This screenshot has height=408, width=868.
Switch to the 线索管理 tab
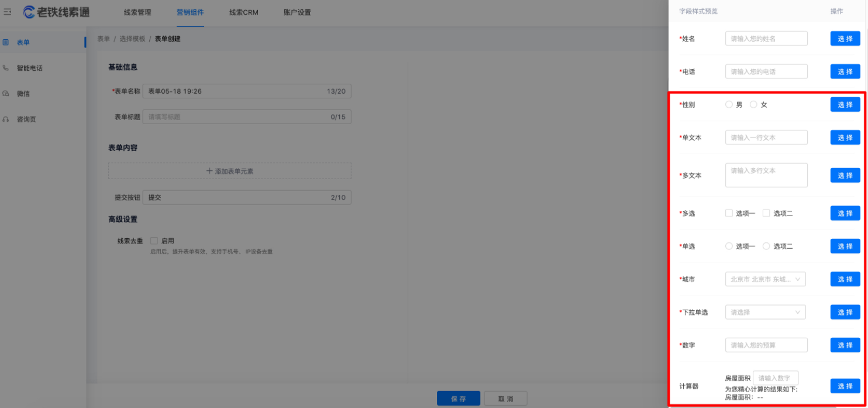pyautogui.click(x=137, y=12)
